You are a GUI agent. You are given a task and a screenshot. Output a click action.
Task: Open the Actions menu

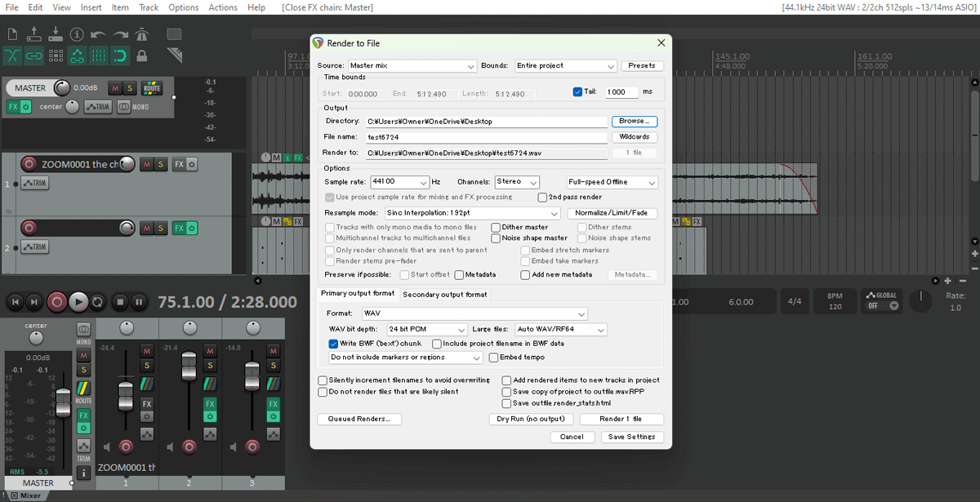point(222,7)
